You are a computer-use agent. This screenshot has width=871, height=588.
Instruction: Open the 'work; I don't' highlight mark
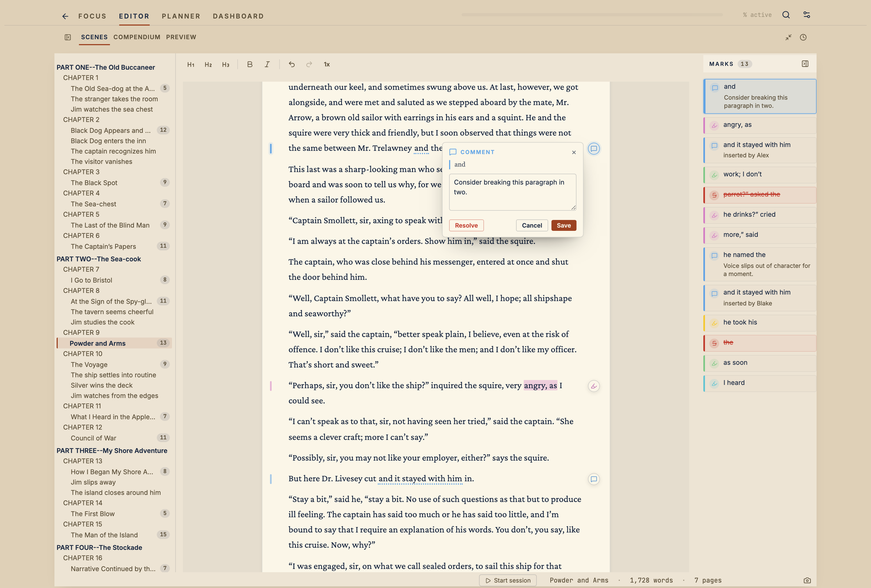(760, 175)
